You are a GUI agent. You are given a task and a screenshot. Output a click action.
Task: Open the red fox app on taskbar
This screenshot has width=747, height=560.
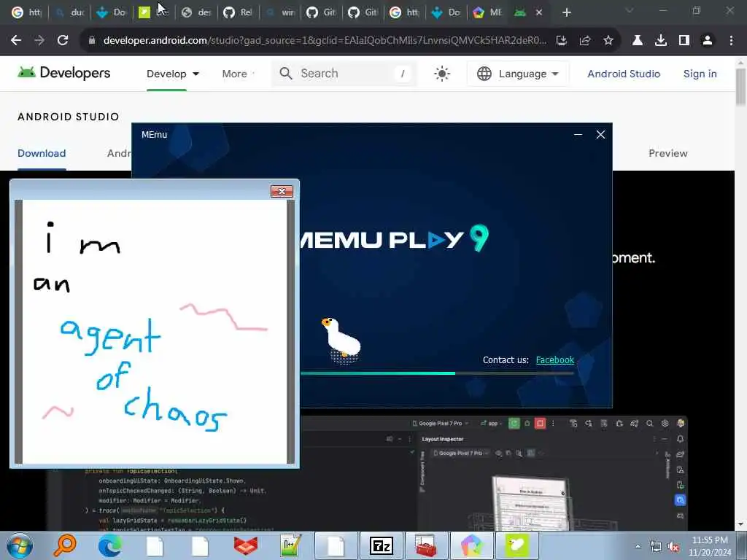click(x=245, y=545)
